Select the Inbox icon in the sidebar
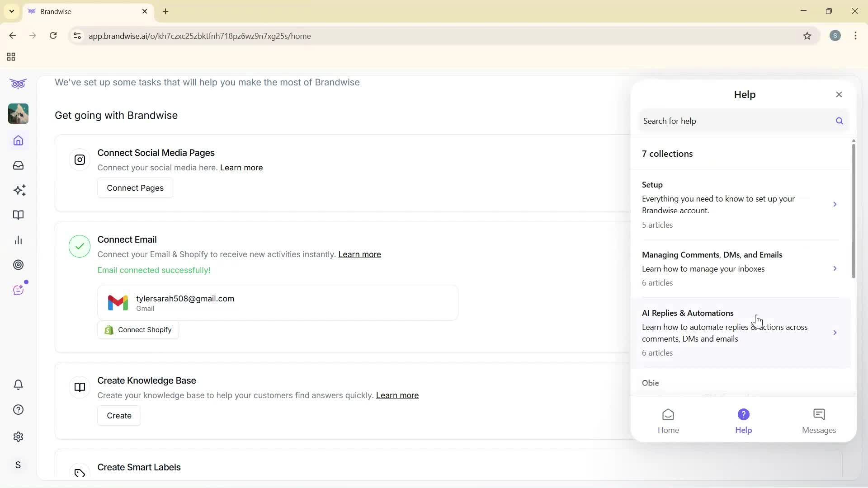This screenshot has width=868, height=488. 18,165
